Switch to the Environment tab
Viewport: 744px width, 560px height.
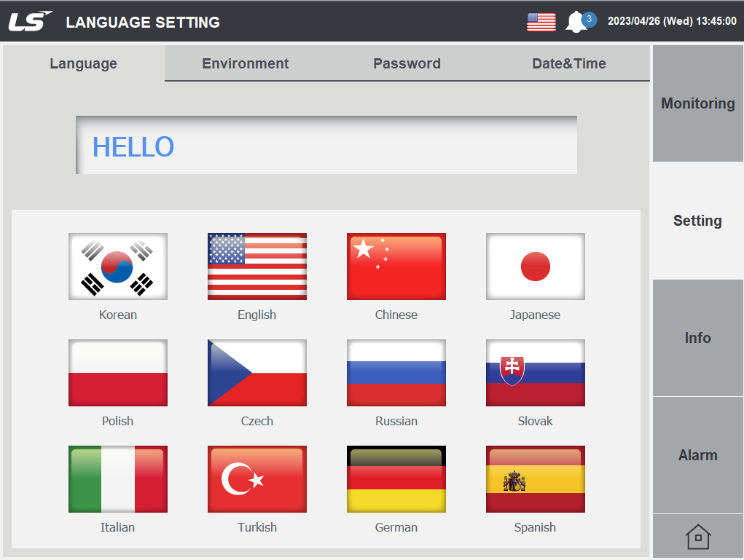(x=245, y=63)
